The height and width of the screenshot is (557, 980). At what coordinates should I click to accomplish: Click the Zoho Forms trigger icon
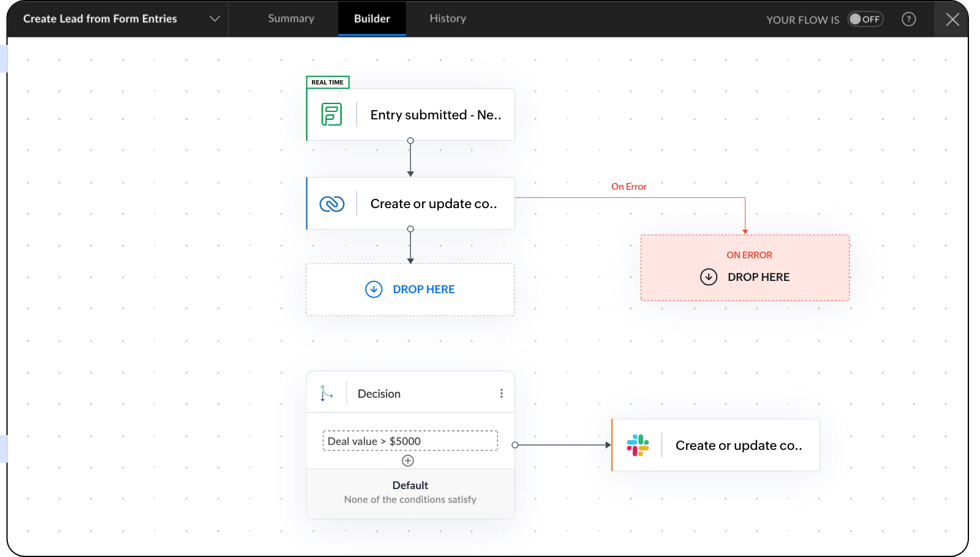pos(331,115)
